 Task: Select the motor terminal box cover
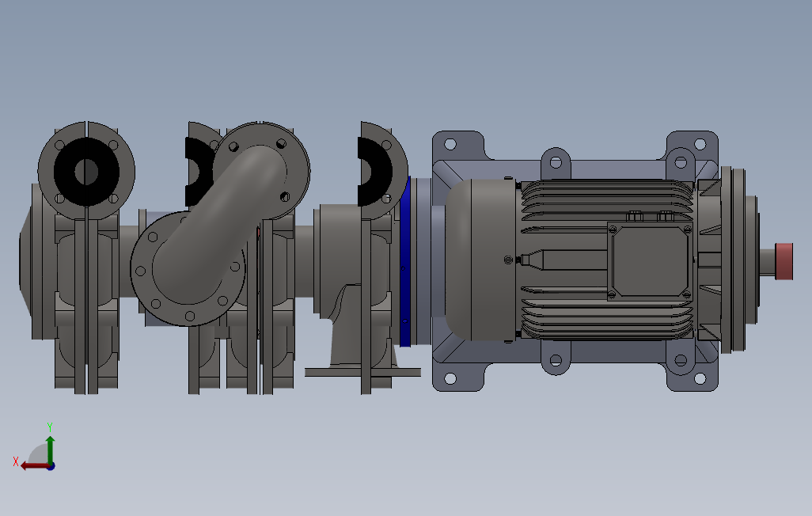(651, 262)
